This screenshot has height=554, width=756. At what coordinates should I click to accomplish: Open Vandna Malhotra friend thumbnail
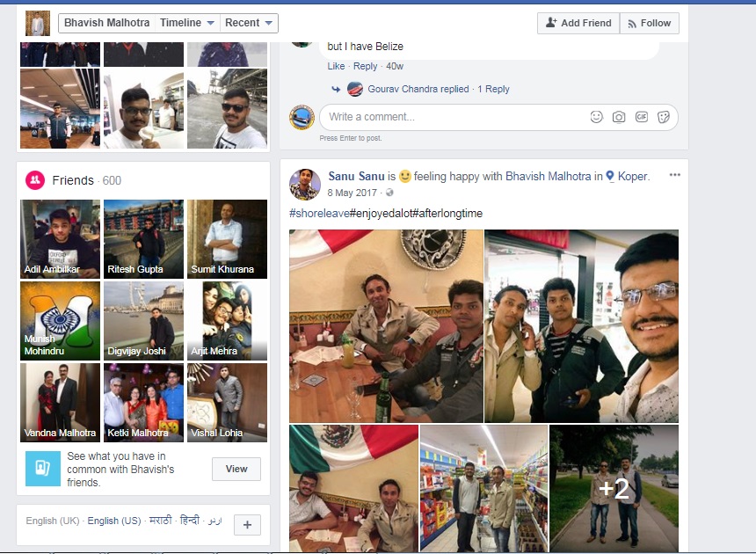[x=61, y=403]
